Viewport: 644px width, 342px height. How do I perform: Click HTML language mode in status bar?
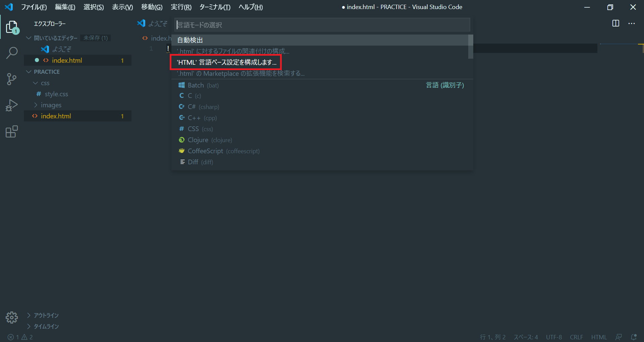coord(599,337)
